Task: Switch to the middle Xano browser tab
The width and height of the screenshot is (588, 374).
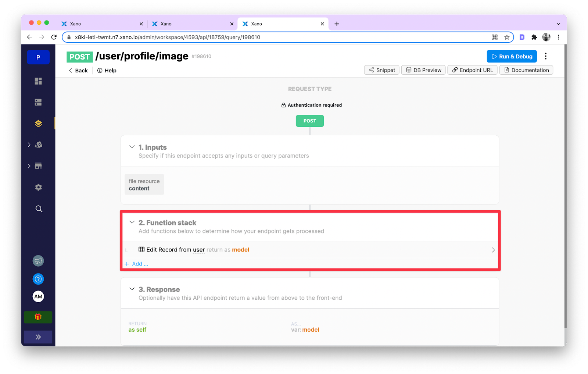Action: click(191, 24)
